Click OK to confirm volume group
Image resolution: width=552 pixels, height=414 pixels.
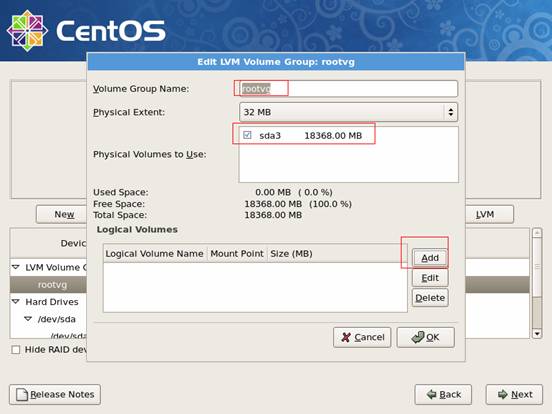(425, 337)
